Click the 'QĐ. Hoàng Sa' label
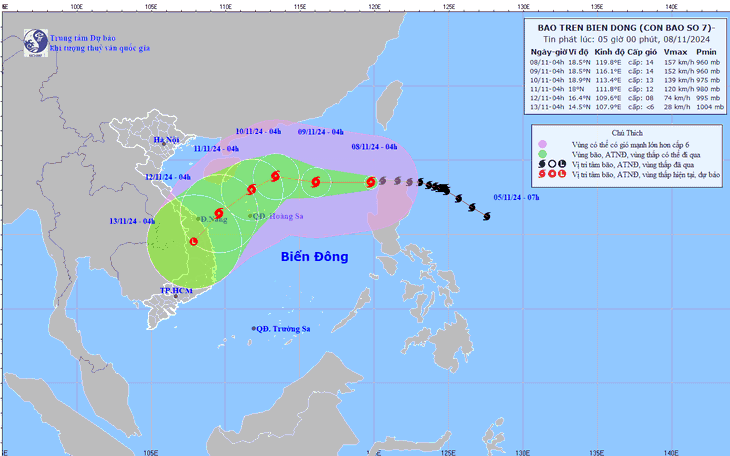Viewport: 730px width, 456px height. click(278, 216)
